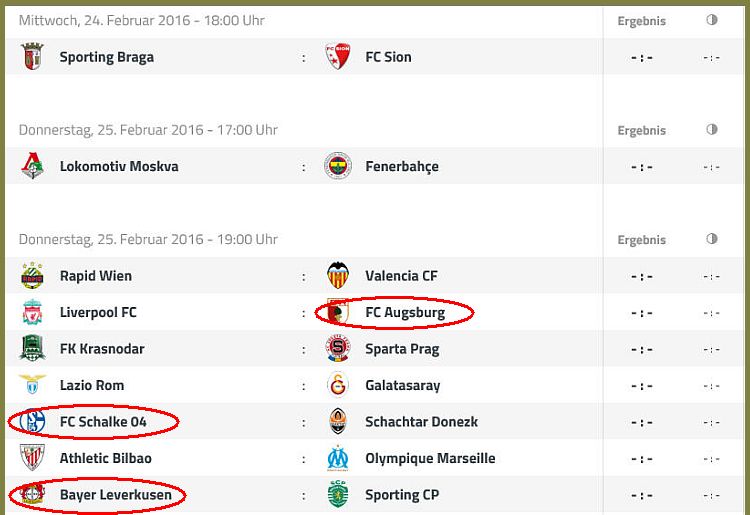The width and height of the screenshot is (750, 515).
Task: Click the FC Sion logo
Action: [x=338, y=56]
